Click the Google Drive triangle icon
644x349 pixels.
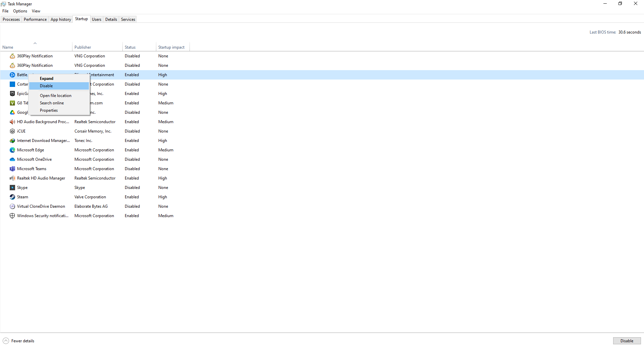(12, 112)
